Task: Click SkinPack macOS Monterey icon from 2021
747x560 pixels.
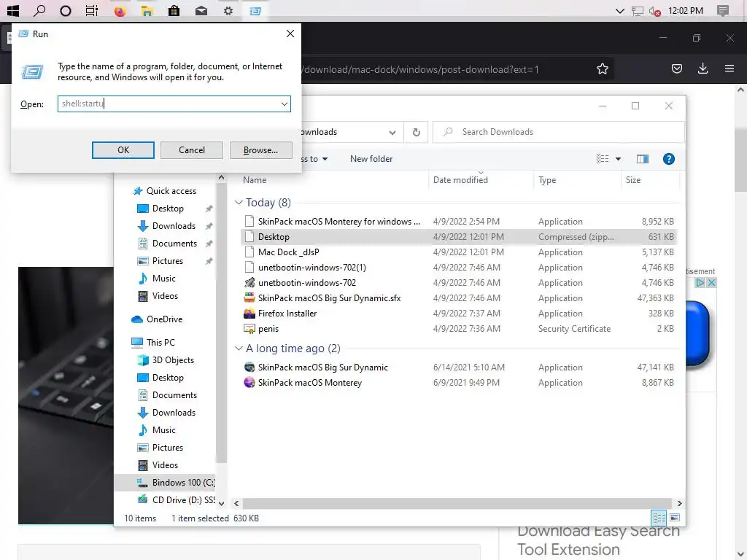Action: click(249, 382)
